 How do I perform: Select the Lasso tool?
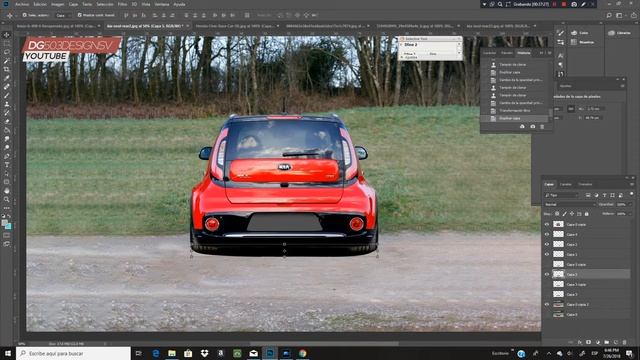pos(7,52)
